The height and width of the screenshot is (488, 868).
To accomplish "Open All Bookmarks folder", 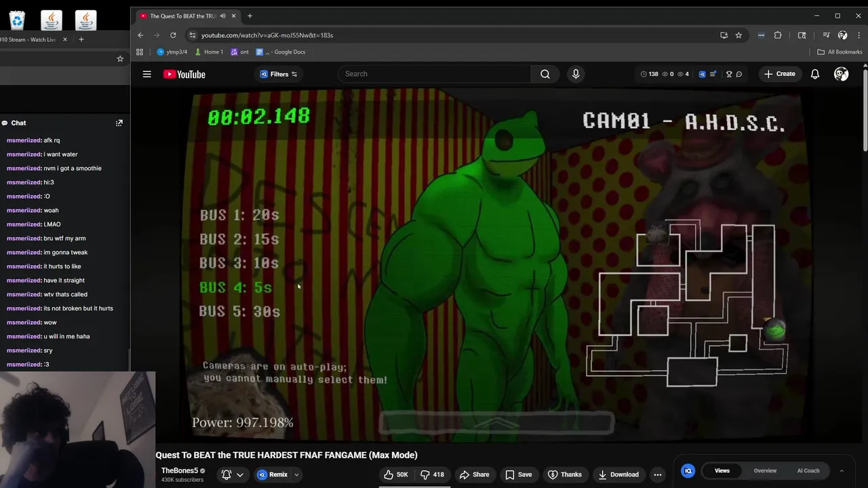I will tap(840, 52).
